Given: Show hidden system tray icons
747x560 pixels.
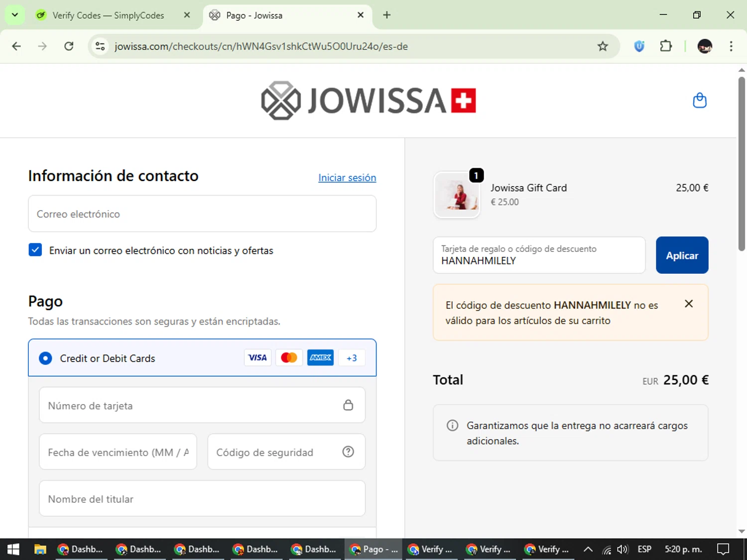Looking at the screenshot, I should (x=588, y=550).
